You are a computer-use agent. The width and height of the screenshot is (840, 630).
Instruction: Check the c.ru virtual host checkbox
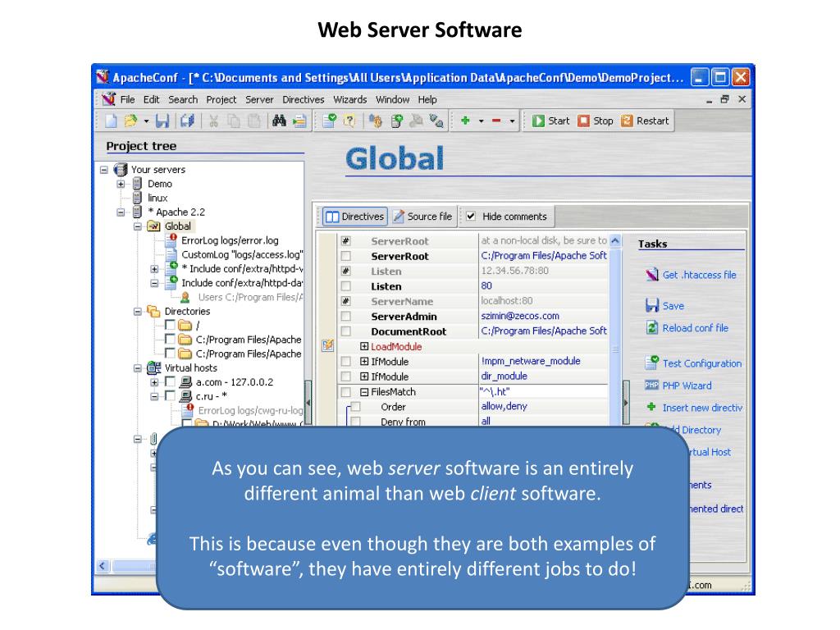click(x=170, y=395)
